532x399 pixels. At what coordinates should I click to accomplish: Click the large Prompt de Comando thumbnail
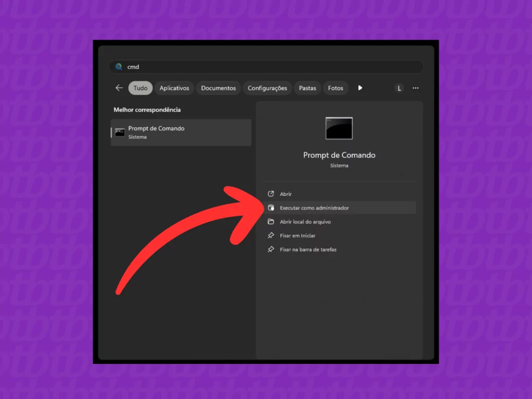pyautogui.click(x=339, y=128)
